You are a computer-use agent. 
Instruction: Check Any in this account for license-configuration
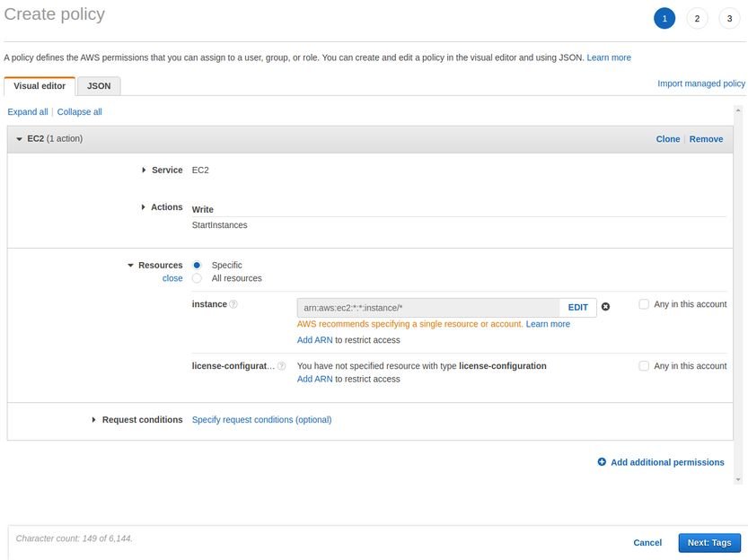pos(644,366)
